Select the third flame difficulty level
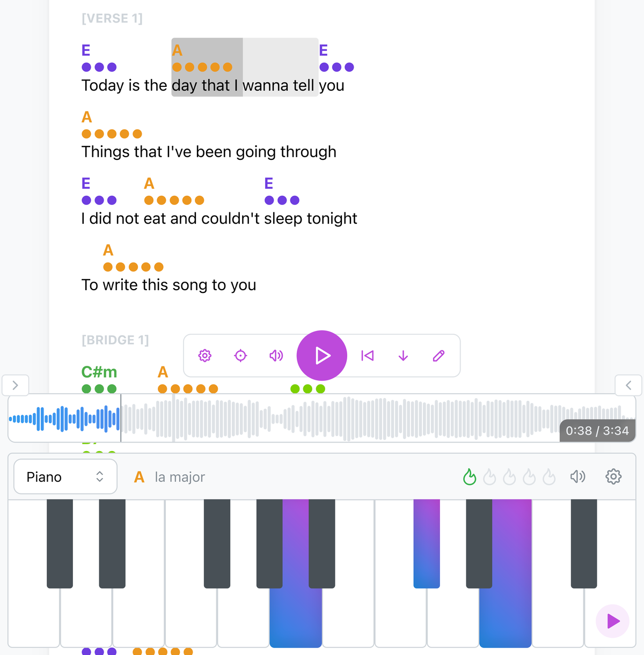This screenshot has width=644, height=655. click(509, 476)
